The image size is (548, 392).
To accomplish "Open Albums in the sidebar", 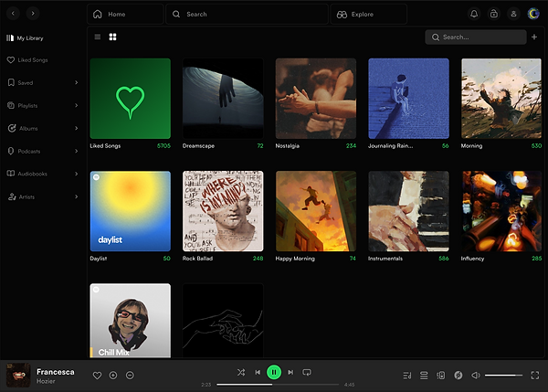I will (23, 128).
